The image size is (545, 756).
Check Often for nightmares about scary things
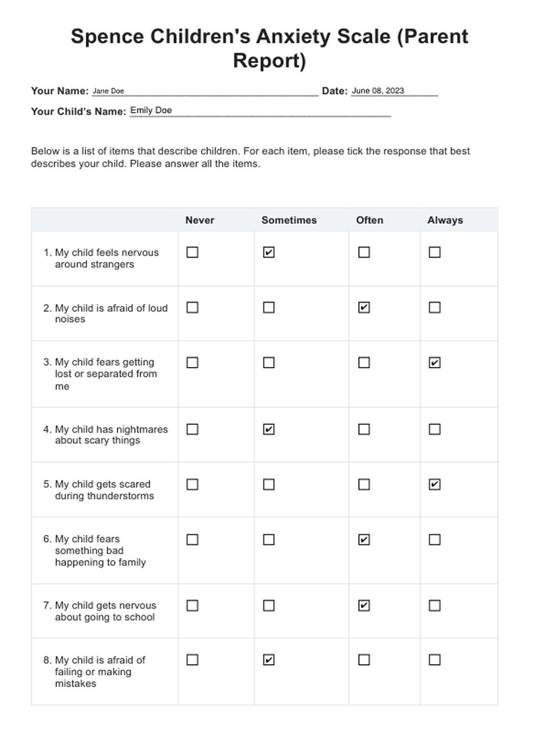point(364,429)
